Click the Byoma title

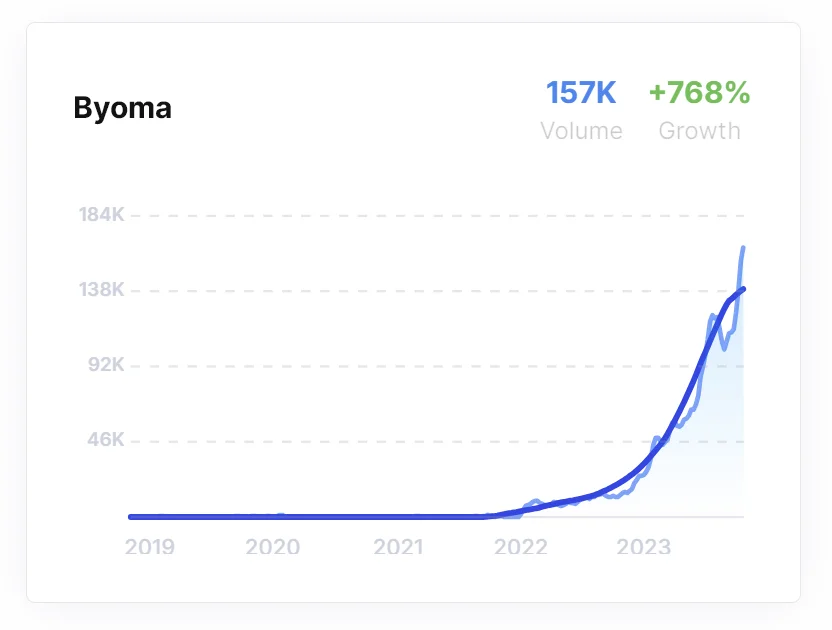(123, 109)
